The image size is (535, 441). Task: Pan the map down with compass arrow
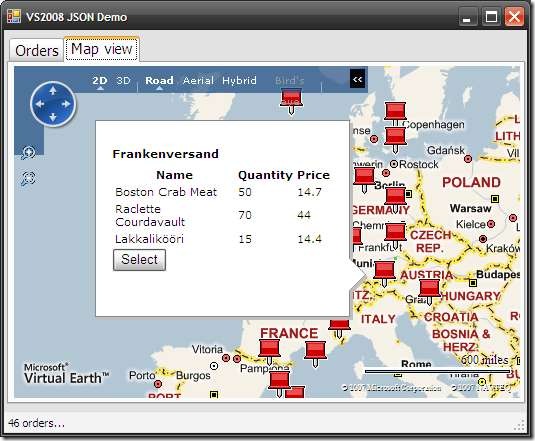click(x=53, y=117)
